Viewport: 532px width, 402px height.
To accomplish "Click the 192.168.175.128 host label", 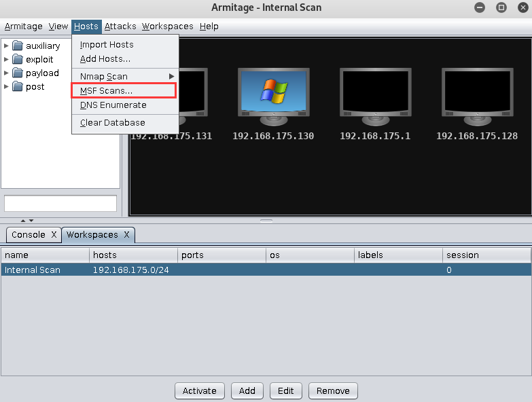I will click(477, 136).
